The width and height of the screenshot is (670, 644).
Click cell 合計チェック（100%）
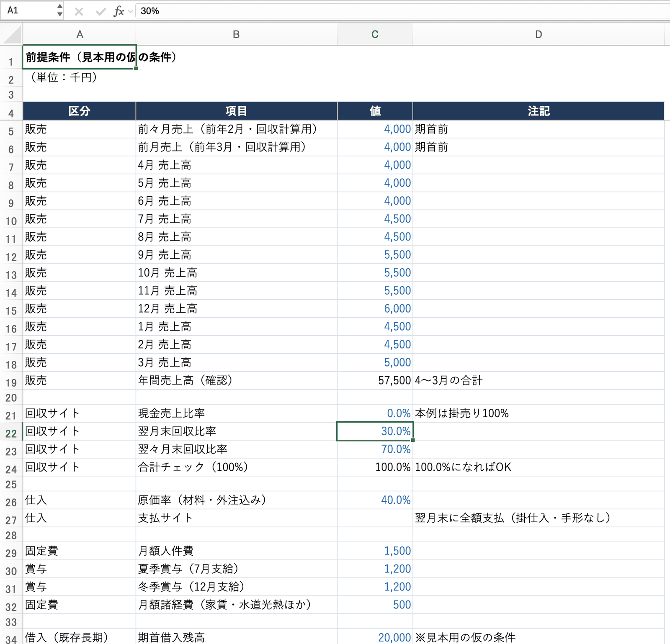236,467
